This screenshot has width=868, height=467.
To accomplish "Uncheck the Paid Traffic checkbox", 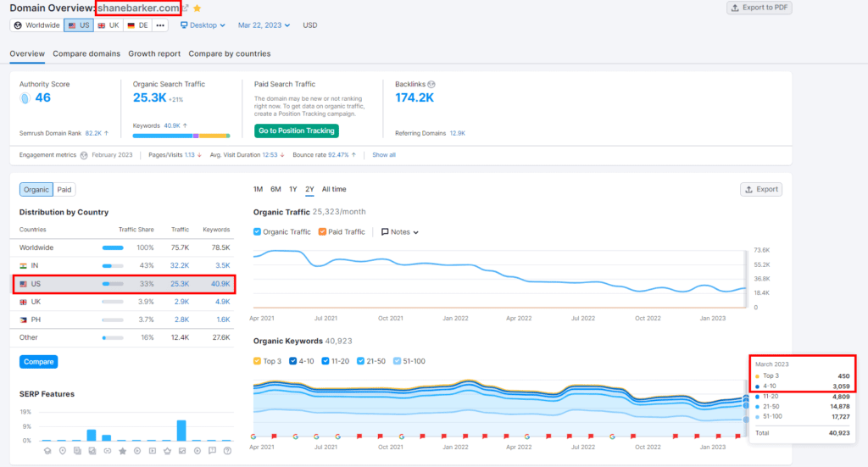I will tap(322, 232).
